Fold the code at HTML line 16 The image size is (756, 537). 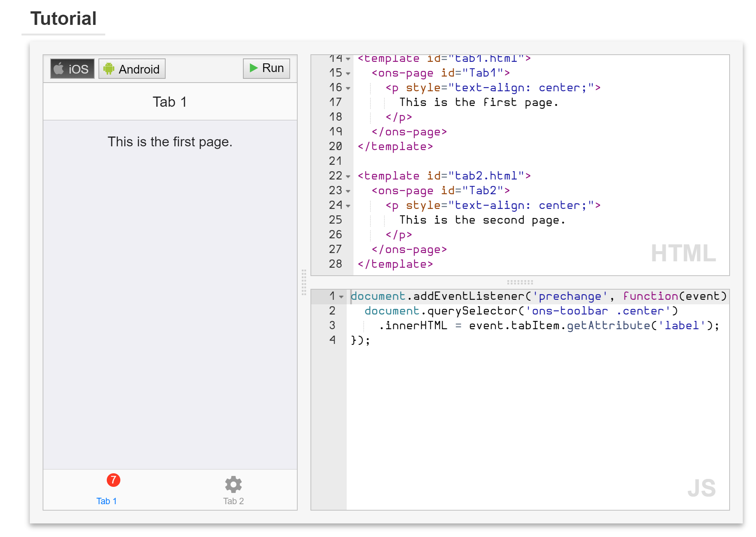click(348, 88)
